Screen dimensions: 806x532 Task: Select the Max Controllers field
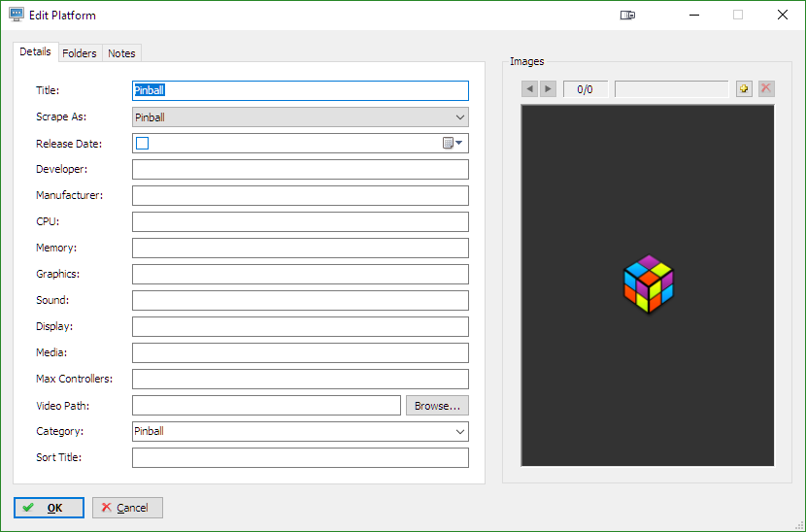[301, 380]
